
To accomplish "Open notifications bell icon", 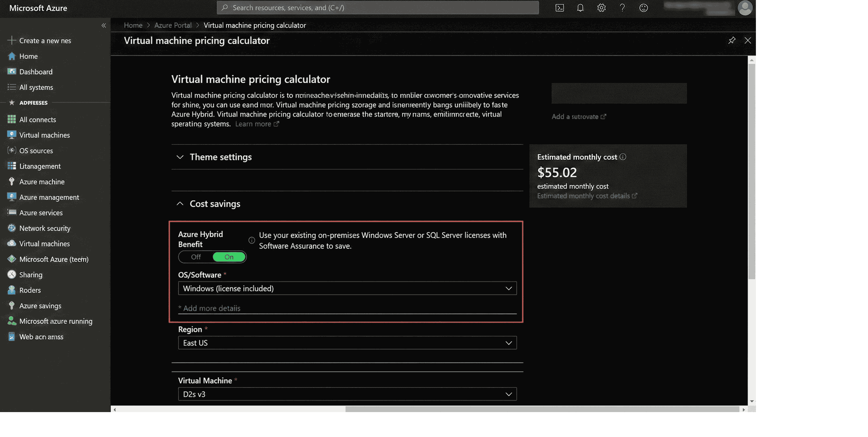I will [x=580, y=8].
